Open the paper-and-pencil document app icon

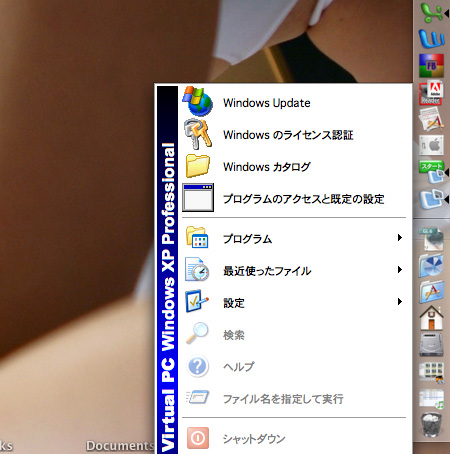(431, 119)
